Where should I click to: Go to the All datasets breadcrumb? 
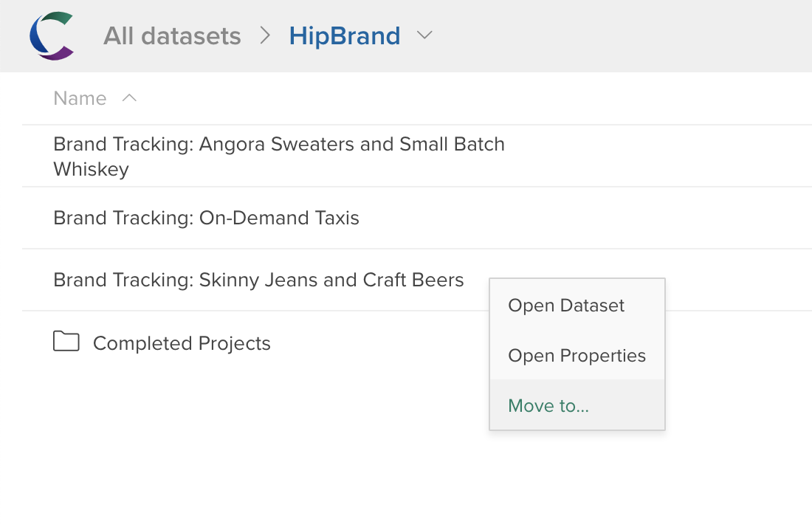pos(172,35)
